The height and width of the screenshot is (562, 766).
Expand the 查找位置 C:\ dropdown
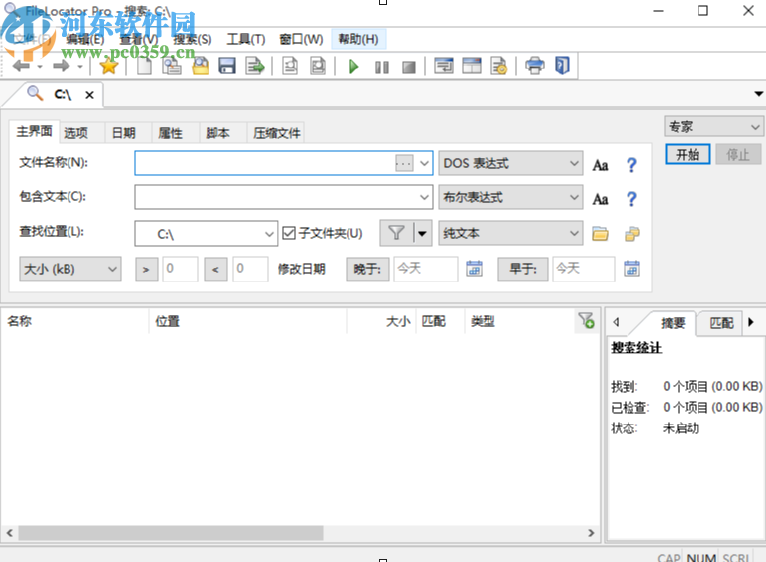[269, 234]
